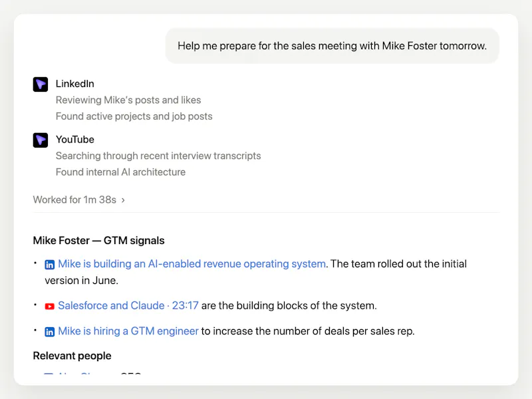Click the 'Relevant people' heading

tap(72, 356)
